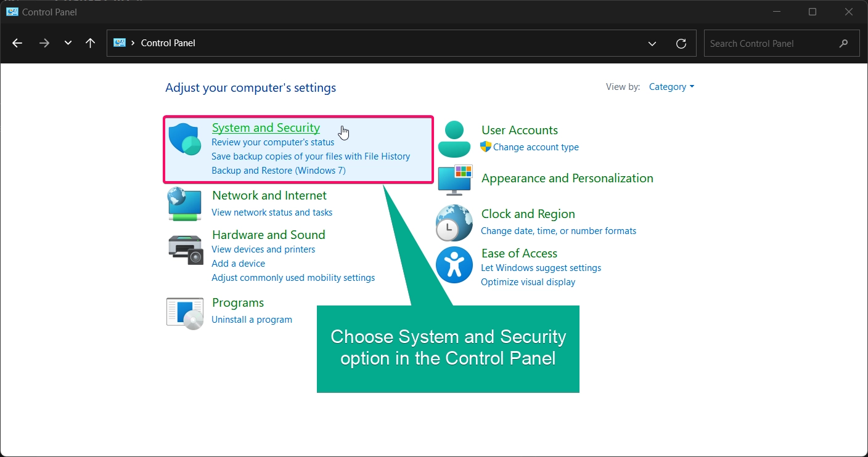868x457 pixels.
Task: Open View devices and printers
Action: [263, 249]
